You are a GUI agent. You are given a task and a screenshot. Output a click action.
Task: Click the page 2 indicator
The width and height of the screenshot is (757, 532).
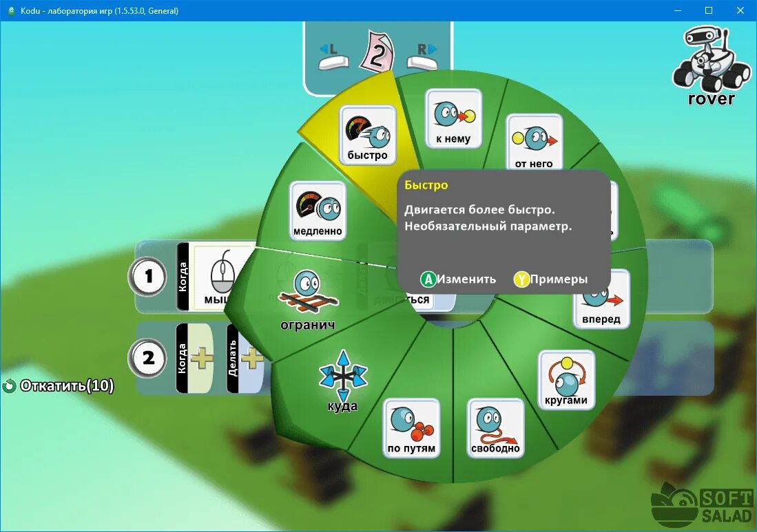pyautogui.click(x=378, y=52)
